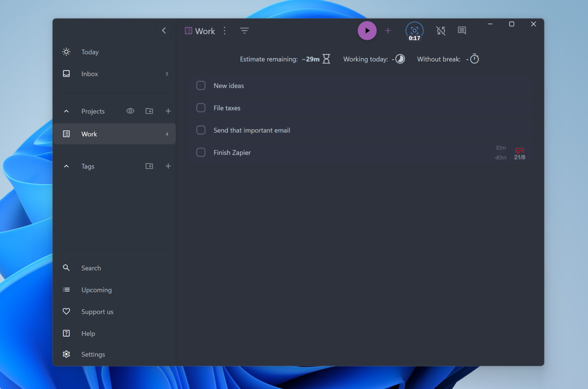The width and height of the screenshot is (588, 389).
Task: Open the Work project options menu
Action: coord(225,31)
